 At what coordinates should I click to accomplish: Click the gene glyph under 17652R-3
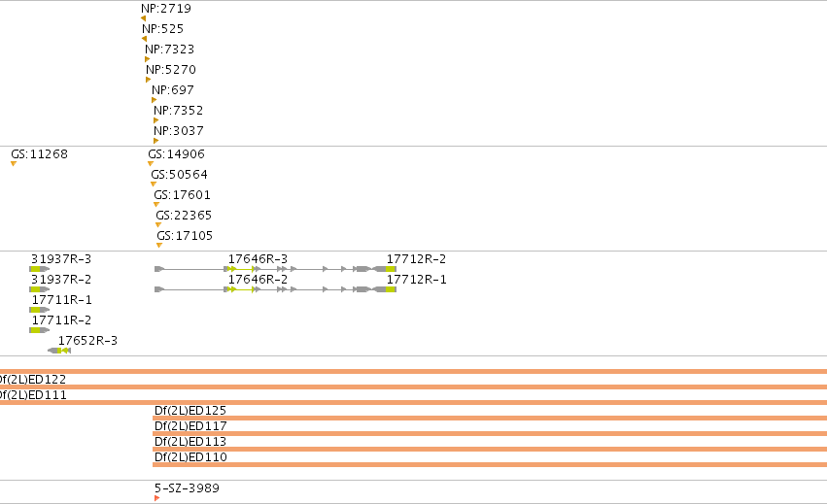point(59,351)
